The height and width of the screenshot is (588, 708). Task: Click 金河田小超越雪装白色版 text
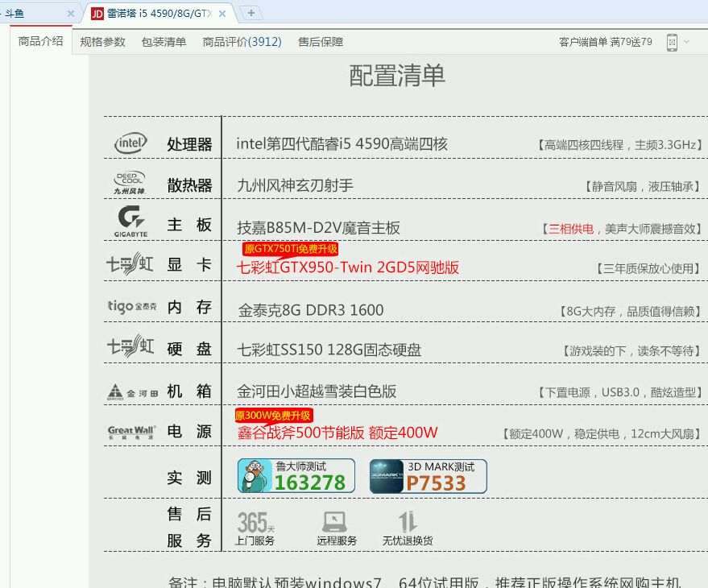[x=317, y=391]
